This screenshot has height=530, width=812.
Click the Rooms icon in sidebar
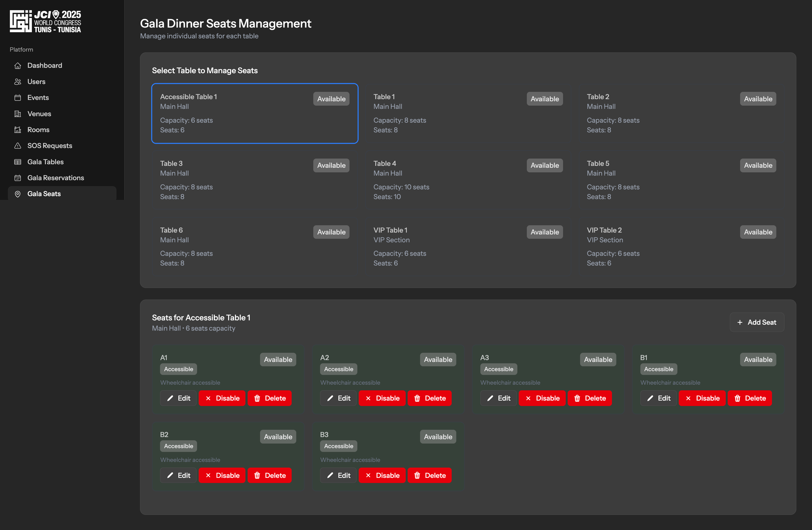(x=18, y=130)
